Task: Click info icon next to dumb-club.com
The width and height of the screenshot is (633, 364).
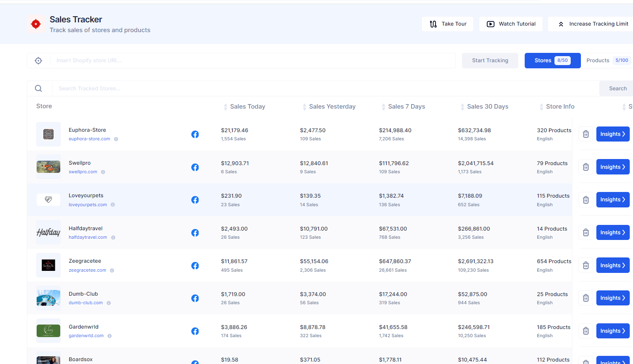Action: point(109,303)
